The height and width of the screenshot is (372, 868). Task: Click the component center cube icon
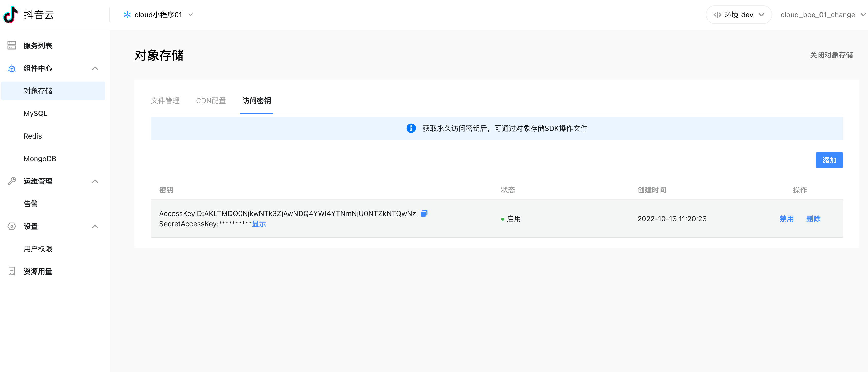click(12, 68)
